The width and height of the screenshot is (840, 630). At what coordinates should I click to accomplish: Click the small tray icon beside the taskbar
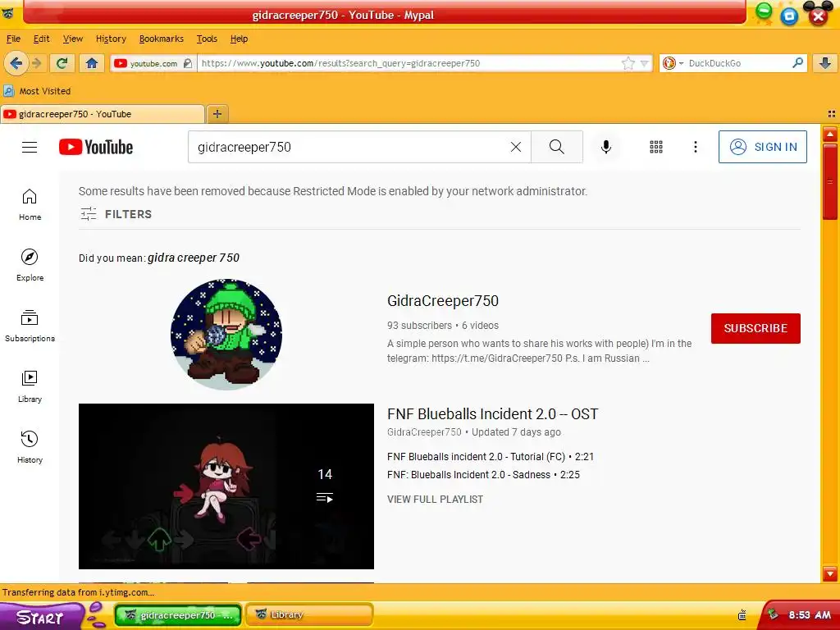(x=742, y=615)
